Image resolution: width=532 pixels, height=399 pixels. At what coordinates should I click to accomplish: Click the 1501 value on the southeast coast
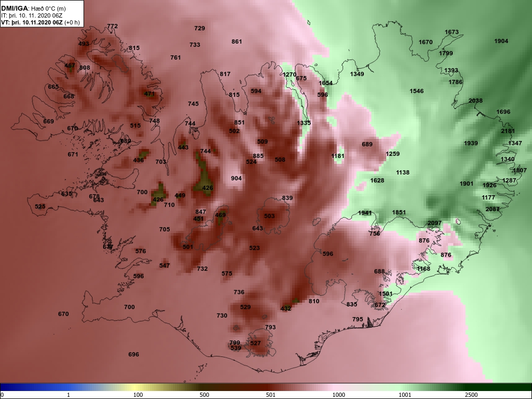385,294
